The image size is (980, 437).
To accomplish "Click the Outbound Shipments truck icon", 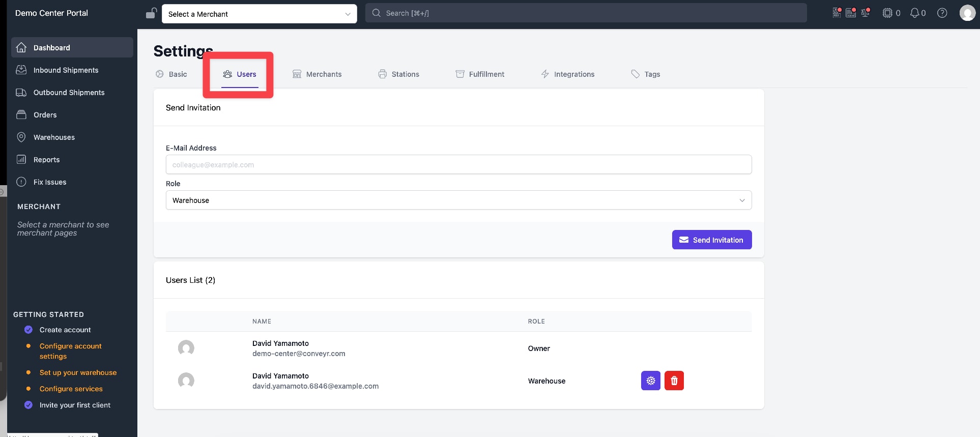I will coord(21,92).
